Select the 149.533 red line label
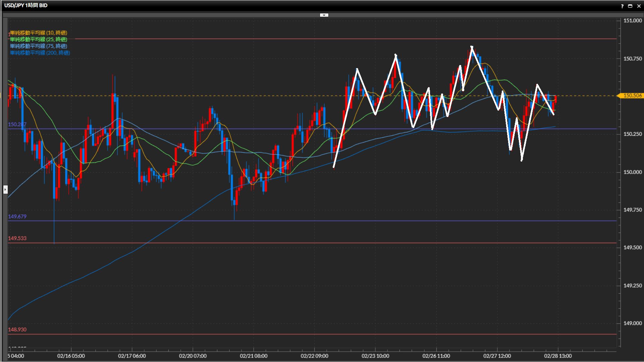644x362 pixels. coord(17,238)
